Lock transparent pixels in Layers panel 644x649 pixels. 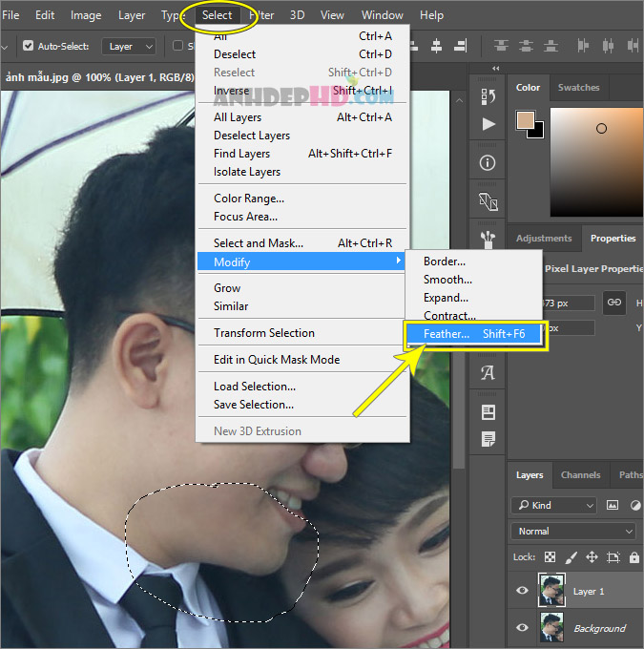point(550,557)
